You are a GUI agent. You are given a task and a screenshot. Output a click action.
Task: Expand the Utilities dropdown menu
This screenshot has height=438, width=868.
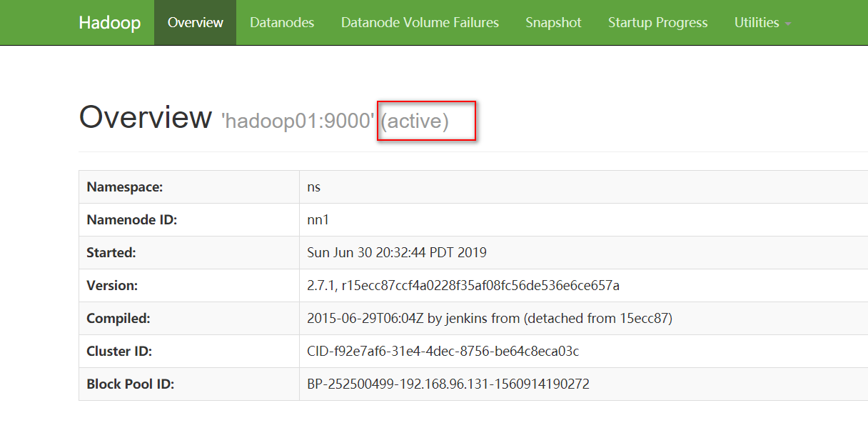[x=762, y=22]
